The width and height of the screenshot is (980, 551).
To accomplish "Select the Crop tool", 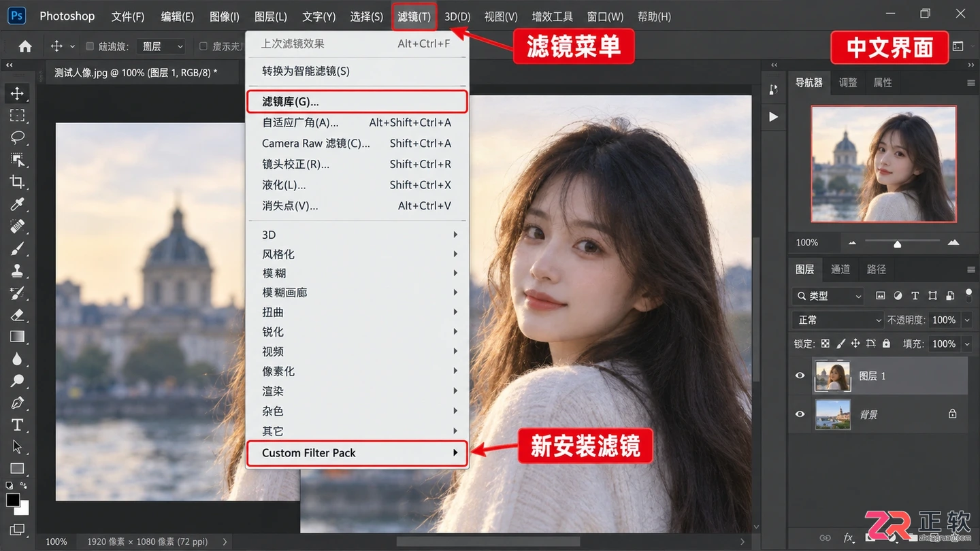I will pos(17,182).
